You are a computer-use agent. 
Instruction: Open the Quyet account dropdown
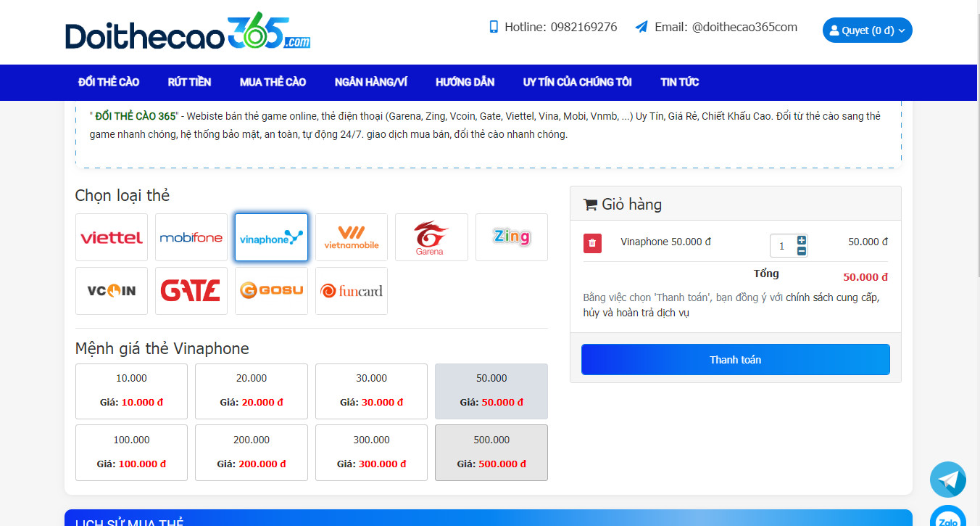click(867, 30)
